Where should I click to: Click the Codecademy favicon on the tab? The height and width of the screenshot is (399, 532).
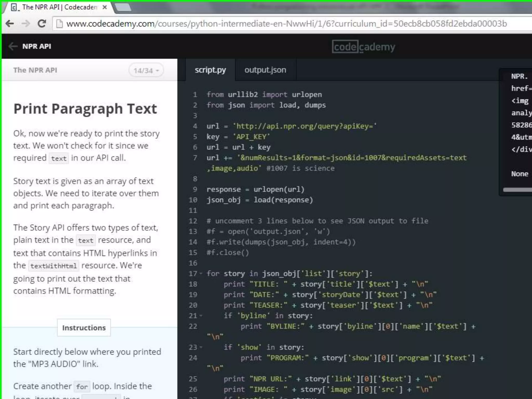(x=15, y=7)
